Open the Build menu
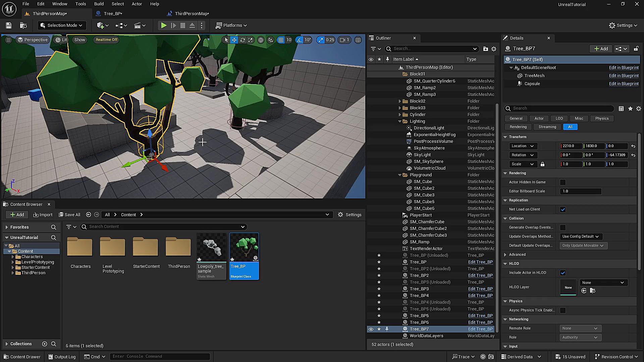The height and width of the screenshot is (362, 644). 99,4
